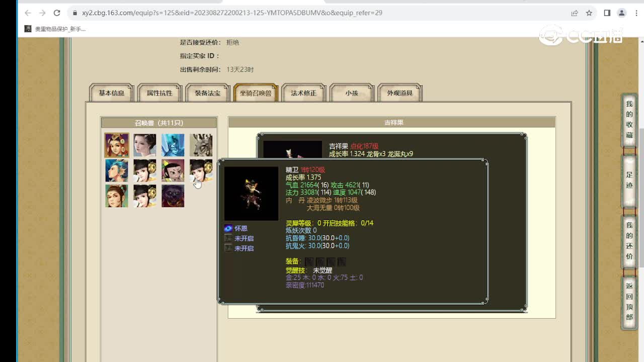
Task: Select the crowned woman summon portrait
Action: [117, 145]
